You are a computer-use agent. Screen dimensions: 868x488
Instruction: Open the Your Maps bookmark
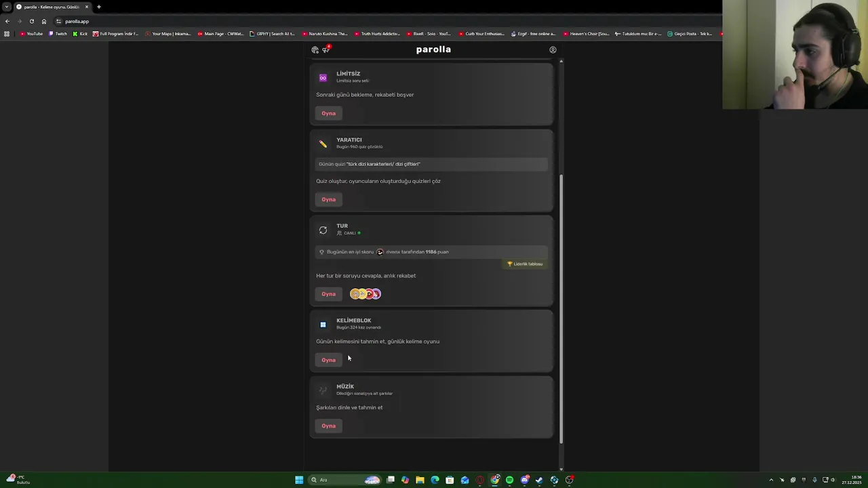(x=168, y=33)
